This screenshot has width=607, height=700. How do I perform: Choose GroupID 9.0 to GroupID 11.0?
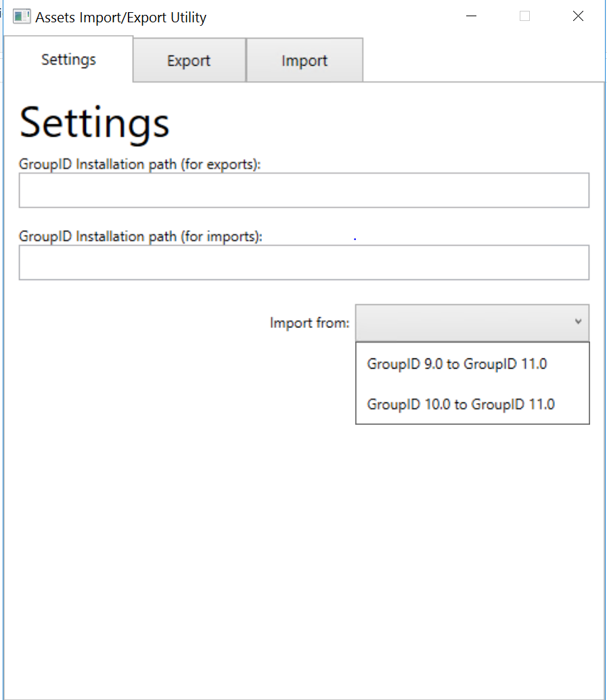click(457, 364)
